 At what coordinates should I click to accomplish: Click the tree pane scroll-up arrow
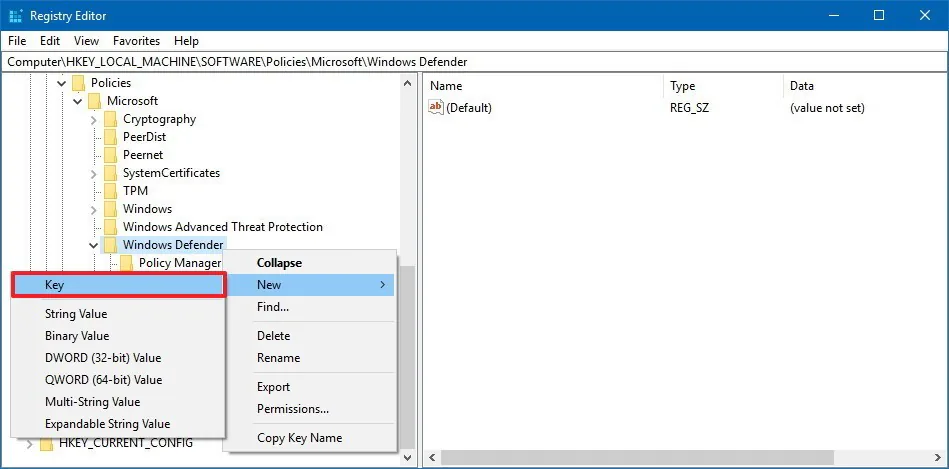[408, 84]
